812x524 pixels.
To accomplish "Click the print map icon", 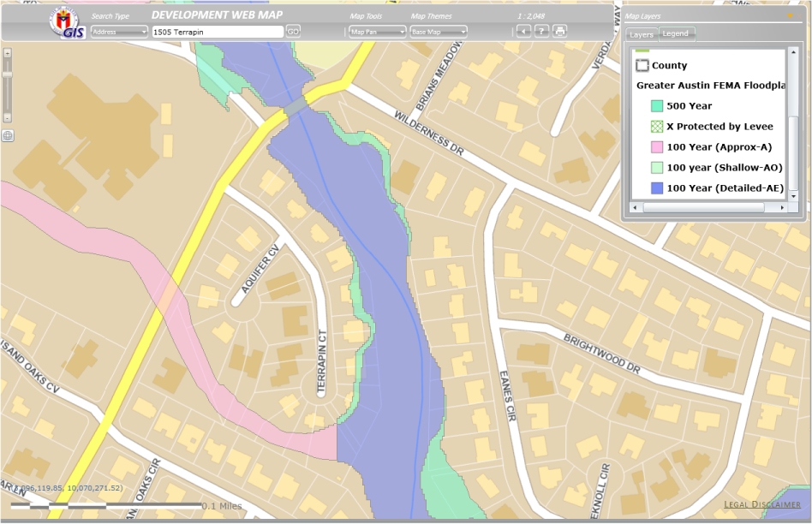I will 559,31.
